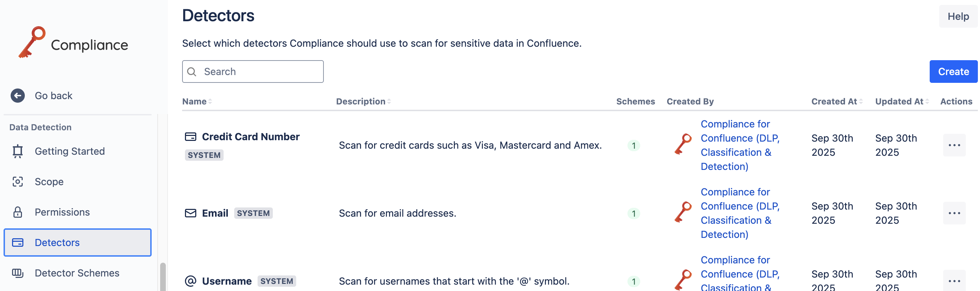The height and width of the screenshot is (291, 980).
Task: Click the Permissions lock icon
Action: (17, 212)
